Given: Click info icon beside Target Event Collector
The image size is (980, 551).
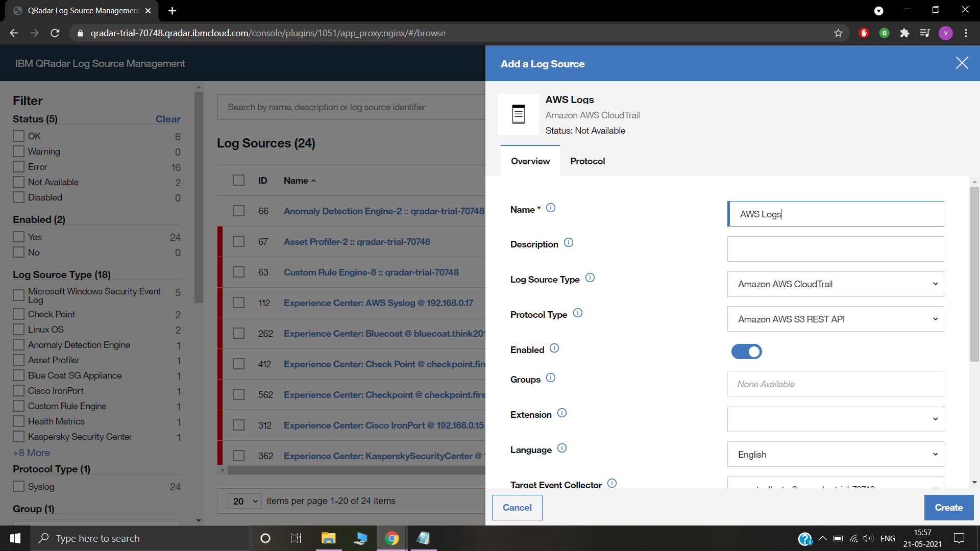Looking at the screenshot, I should coord(612,483).
